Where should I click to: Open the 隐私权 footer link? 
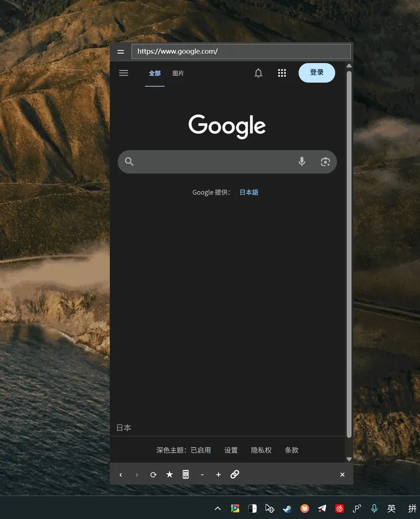[x=261, y=450]
